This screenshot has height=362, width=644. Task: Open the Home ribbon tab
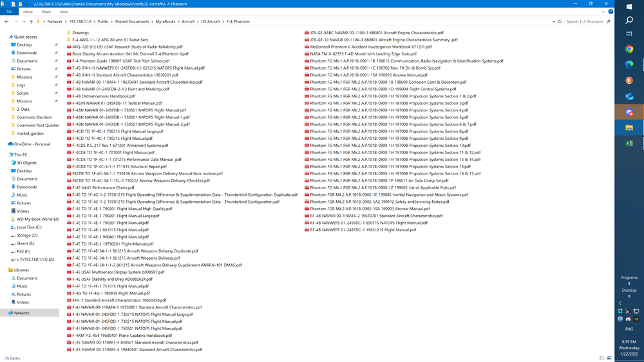coord(28,12)
